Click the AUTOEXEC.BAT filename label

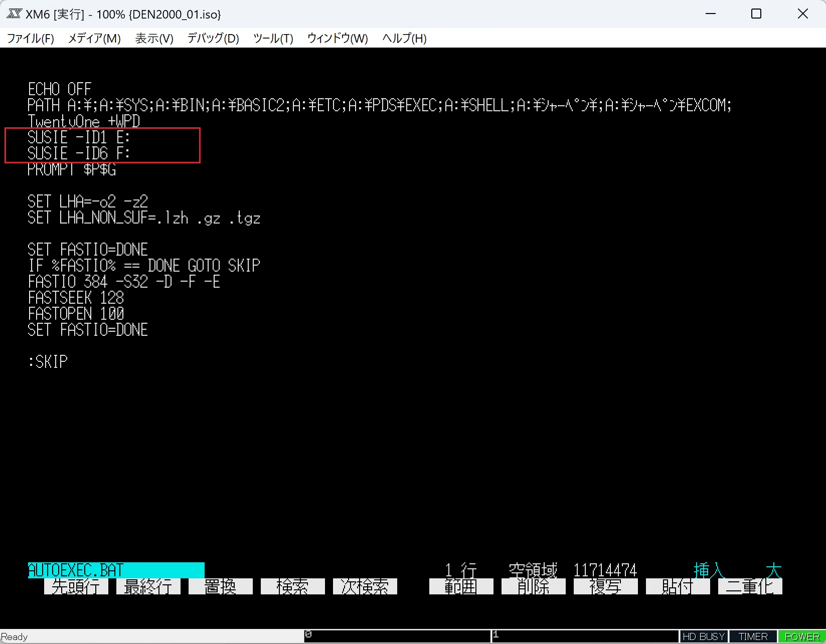(x=116, y=570)
